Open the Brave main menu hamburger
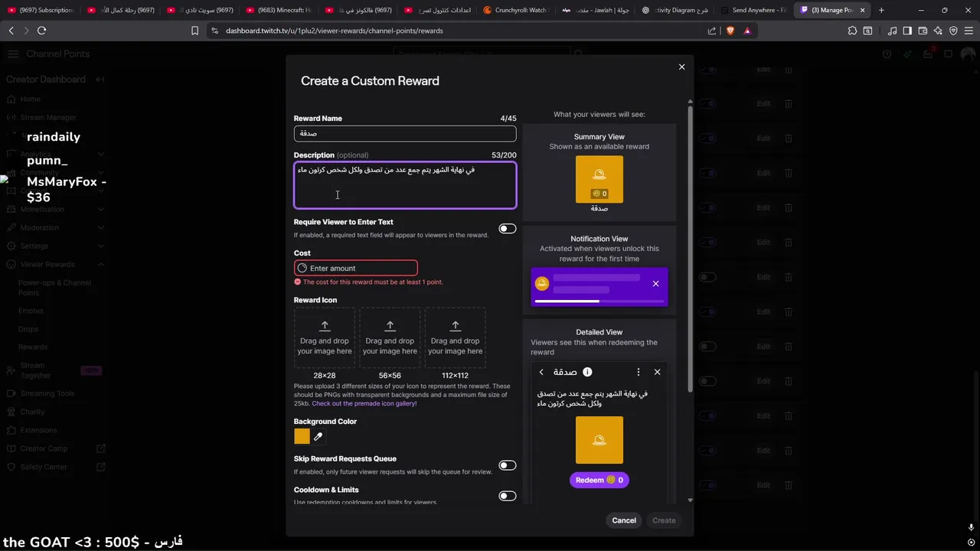The width and height of the screenshot is (980, 551). pyautogui.click(x=969, y=31)
